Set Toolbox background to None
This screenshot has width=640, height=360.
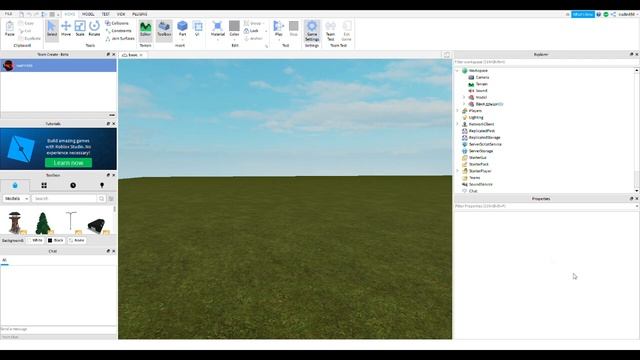click(x=77, y=240)
